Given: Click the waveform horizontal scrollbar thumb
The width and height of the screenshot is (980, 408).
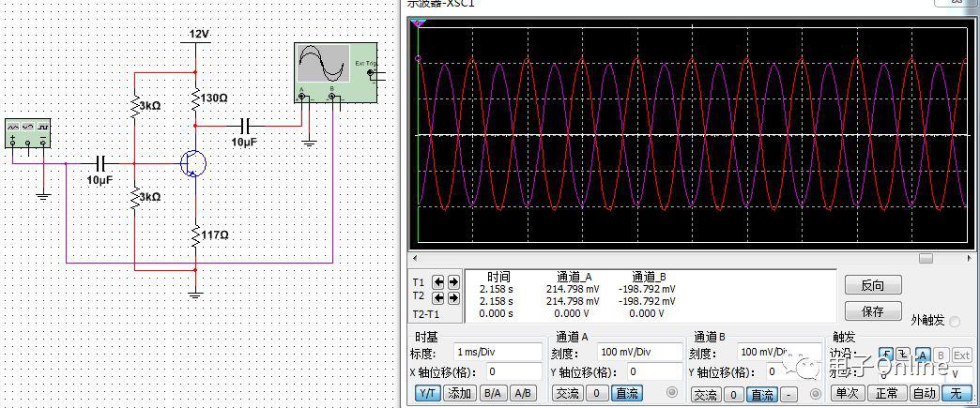Looking at the screenshot, I should [x=926, y=258].
